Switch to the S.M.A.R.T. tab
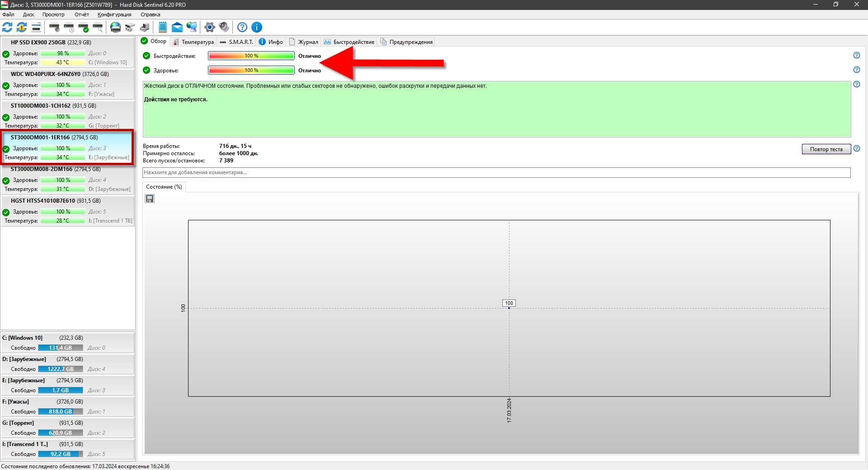 point(236,42)
